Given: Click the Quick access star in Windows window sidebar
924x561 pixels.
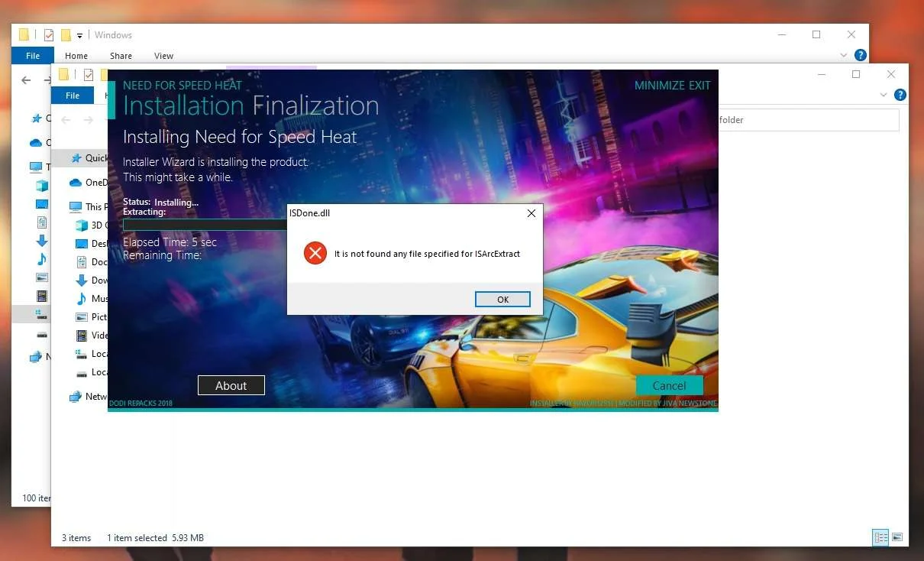Looking at the screenshot, I should click(35, 118).
